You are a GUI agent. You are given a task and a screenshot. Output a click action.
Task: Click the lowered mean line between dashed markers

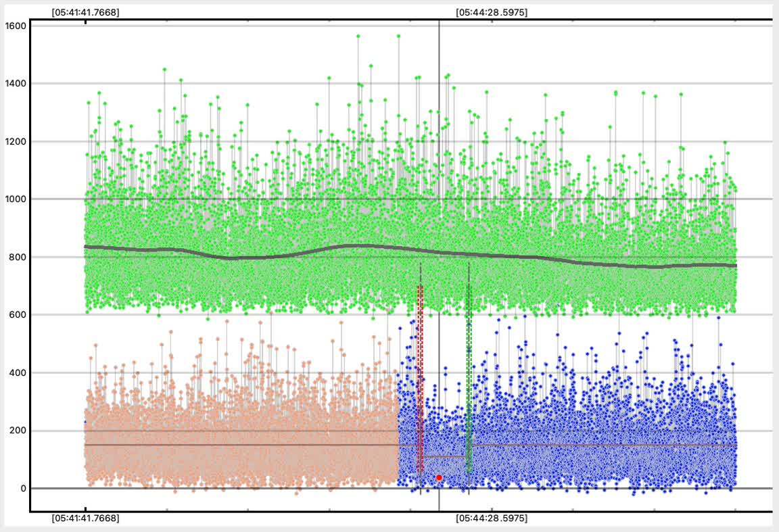tap(444, 457)
